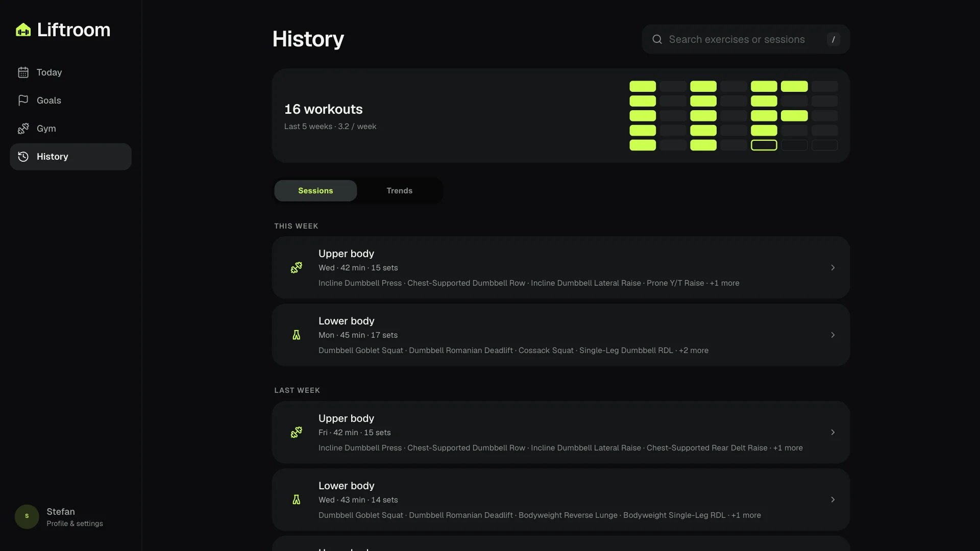Image resolution: width=980 pixels, height=551 pixels.
Task: Open the Upper body Wed session title
Action: click(x=346, y=254)
